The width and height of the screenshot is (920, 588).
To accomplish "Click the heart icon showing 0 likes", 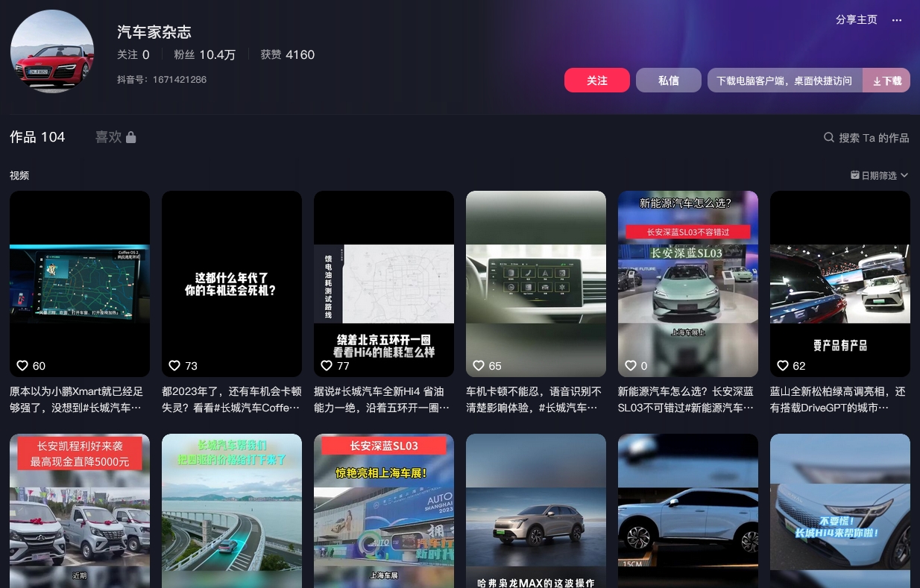I will pos(631,365).
